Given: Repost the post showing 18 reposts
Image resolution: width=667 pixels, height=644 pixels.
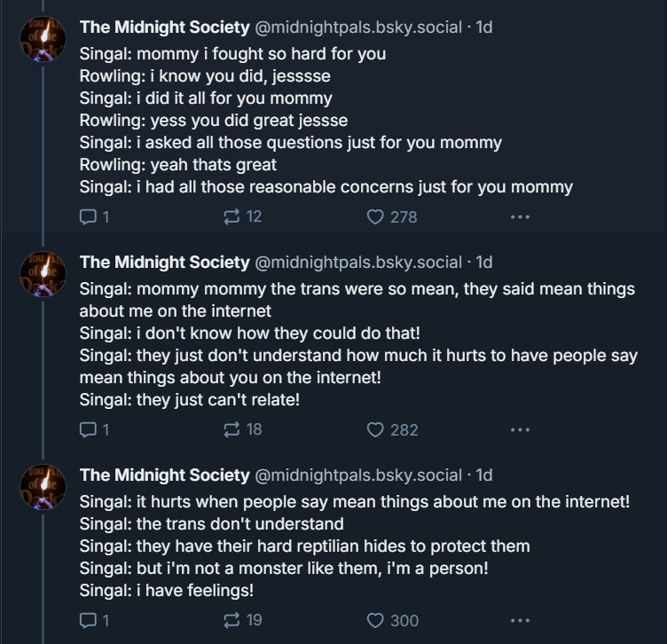Looking at the screenshot, I should point(242,429).
